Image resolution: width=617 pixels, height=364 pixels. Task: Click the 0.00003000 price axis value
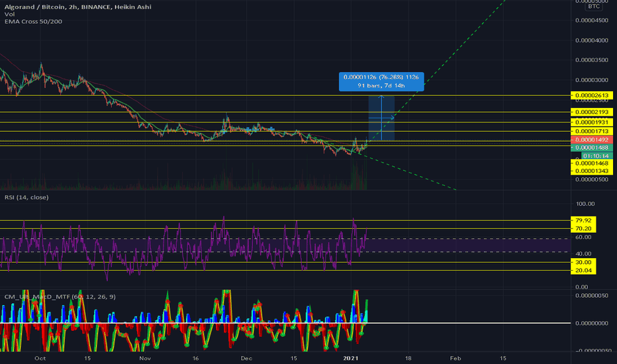tap(592, 80)
